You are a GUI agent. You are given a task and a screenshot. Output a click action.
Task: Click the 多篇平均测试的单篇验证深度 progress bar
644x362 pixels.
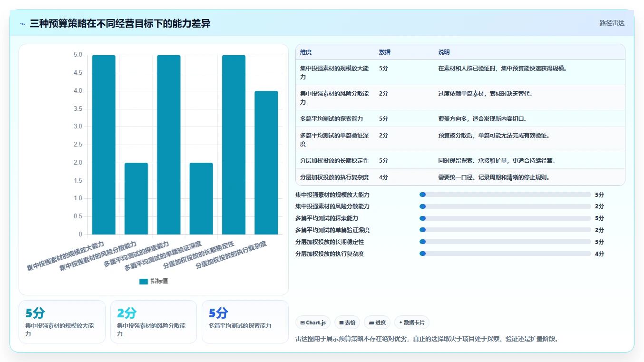click(505, 230)
